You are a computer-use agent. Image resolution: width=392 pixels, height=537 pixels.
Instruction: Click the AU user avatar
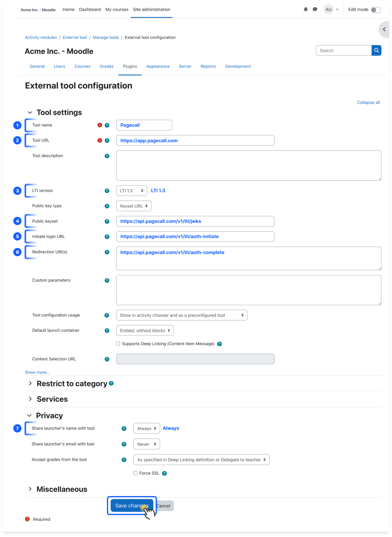[329, 10]
